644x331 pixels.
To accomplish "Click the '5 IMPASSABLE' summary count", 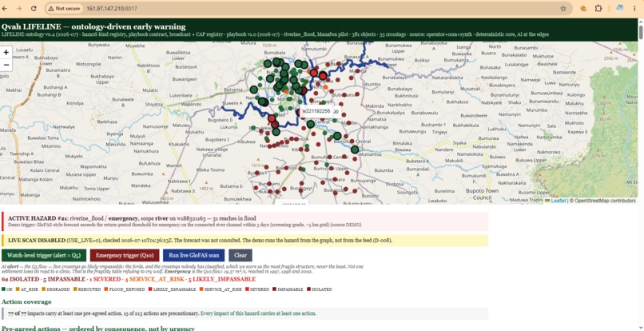I will point(65,279).
